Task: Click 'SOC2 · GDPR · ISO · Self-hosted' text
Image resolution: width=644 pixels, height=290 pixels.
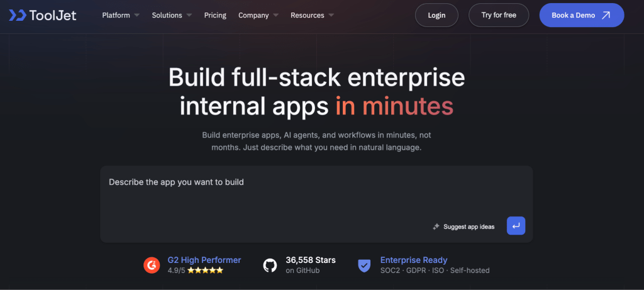Action: click(435, 270)
